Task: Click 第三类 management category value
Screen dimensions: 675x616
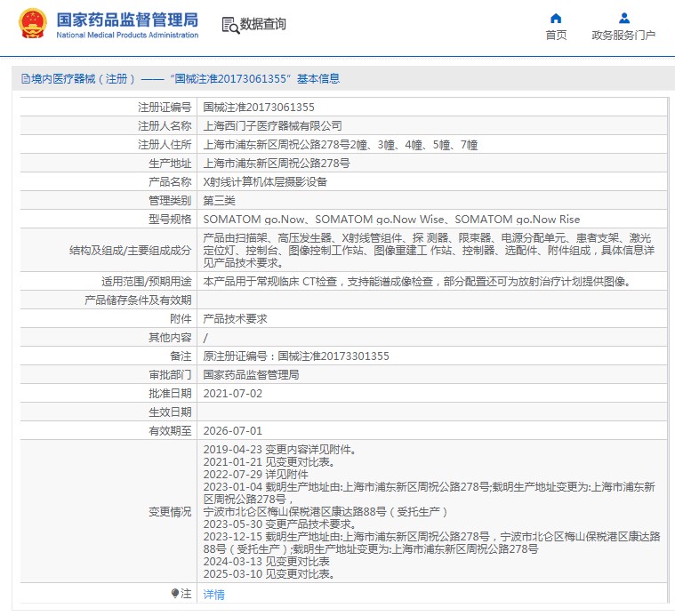Action: (x=219, y=201)
